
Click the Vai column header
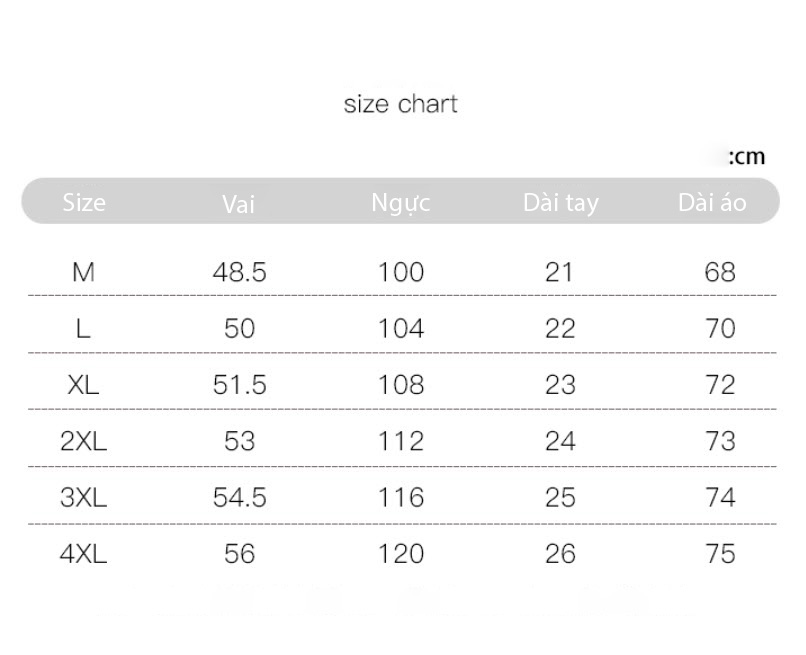[239, 204]
